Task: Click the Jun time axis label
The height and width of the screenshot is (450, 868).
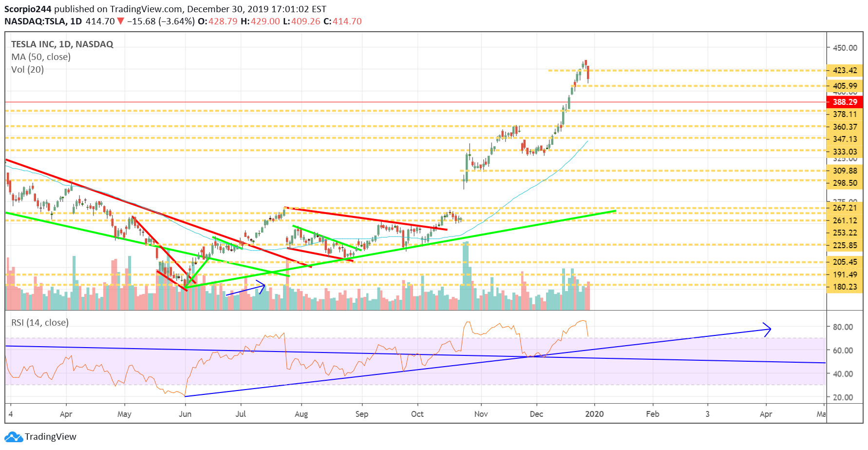Action: (185, 414)
